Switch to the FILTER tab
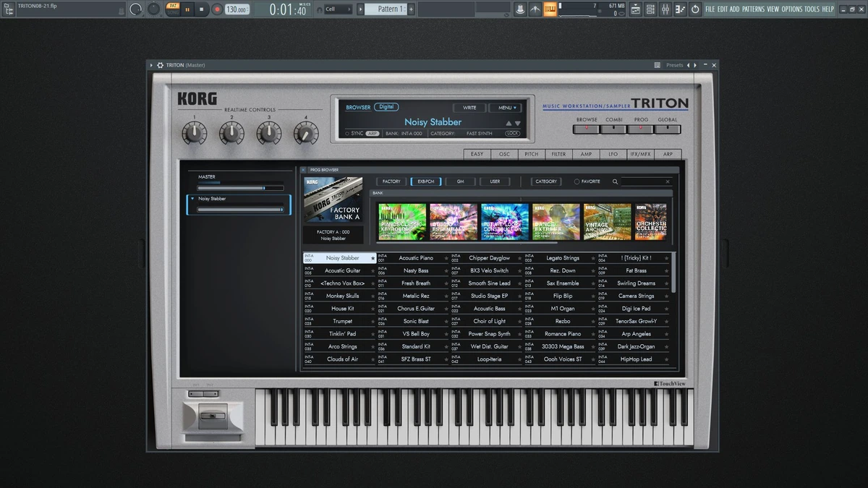The width and height of the screenshot is (868, 488). [558, 154]
